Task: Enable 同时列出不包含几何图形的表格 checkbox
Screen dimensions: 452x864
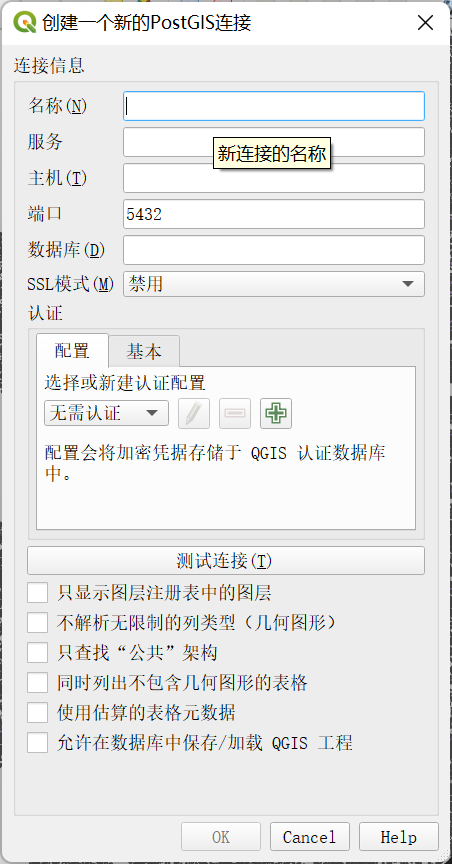Action: click(x=37, y=683)
